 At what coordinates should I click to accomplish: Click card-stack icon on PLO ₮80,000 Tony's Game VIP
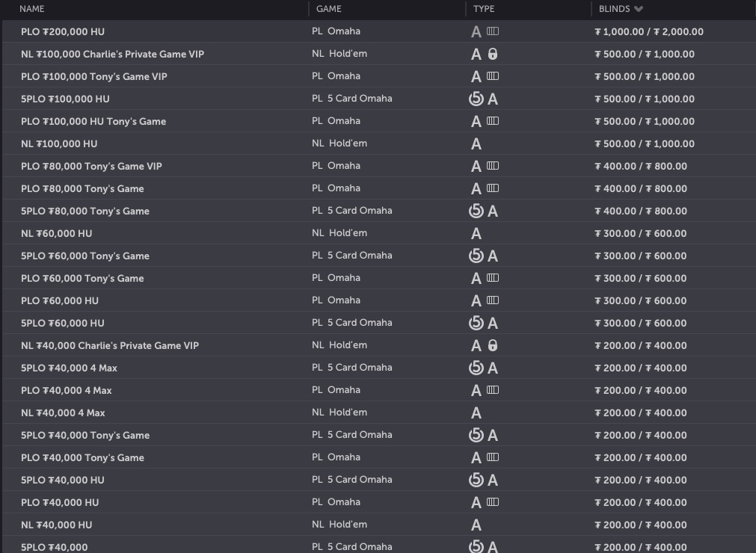(x=492, y=166)
